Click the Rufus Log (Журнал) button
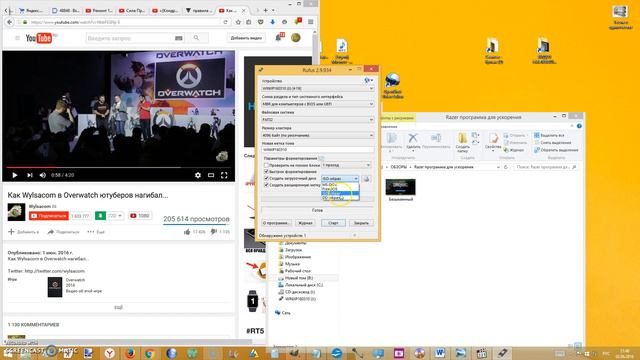 pos(305,223)
